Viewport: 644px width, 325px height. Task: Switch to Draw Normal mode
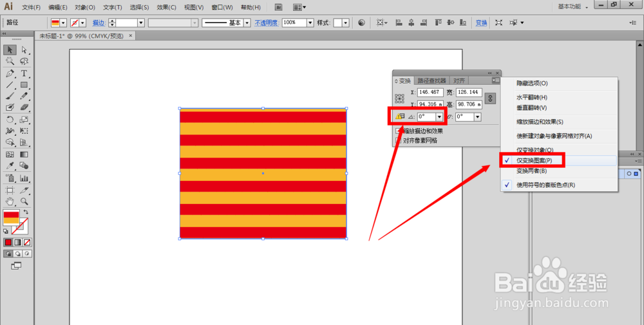8,254
